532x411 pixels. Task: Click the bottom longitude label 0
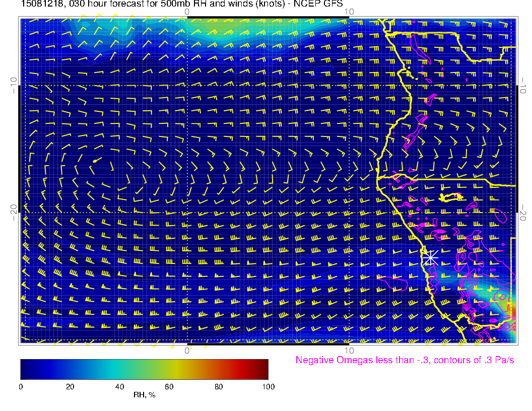coord(187,351)
